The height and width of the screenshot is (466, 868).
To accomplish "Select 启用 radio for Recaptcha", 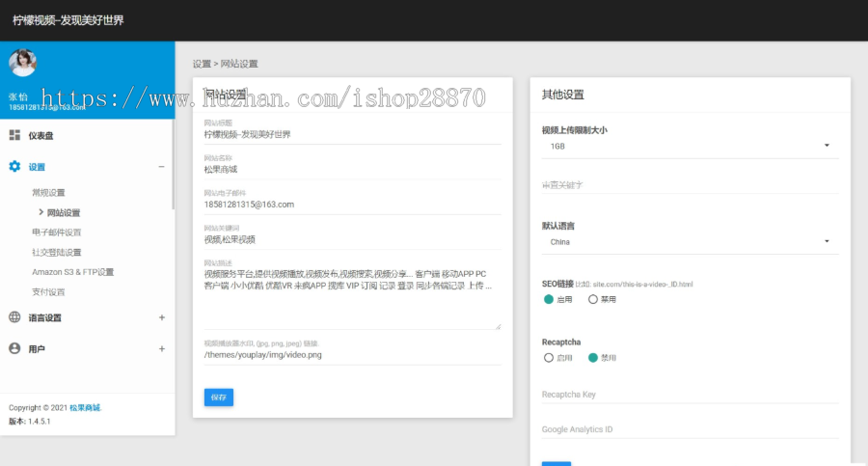I will pos(549,358).
